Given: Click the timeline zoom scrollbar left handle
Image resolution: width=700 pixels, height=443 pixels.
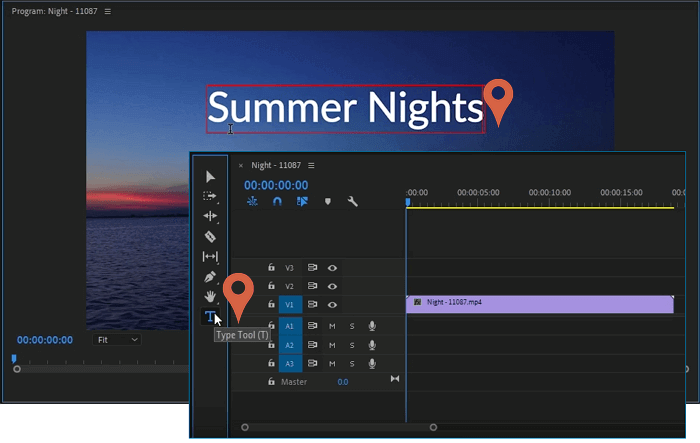Looking at the screenshot, I should click(245, 427).
